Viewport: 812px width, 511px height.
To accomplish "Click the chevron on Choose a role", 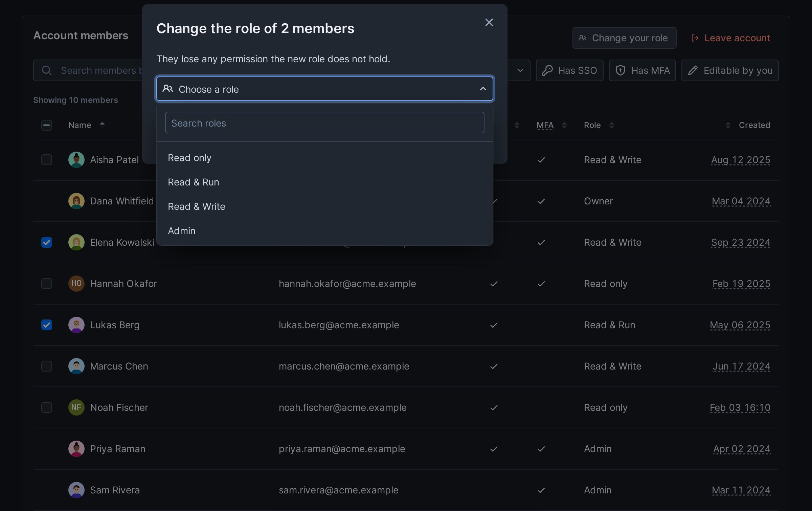I will point(483,89).
